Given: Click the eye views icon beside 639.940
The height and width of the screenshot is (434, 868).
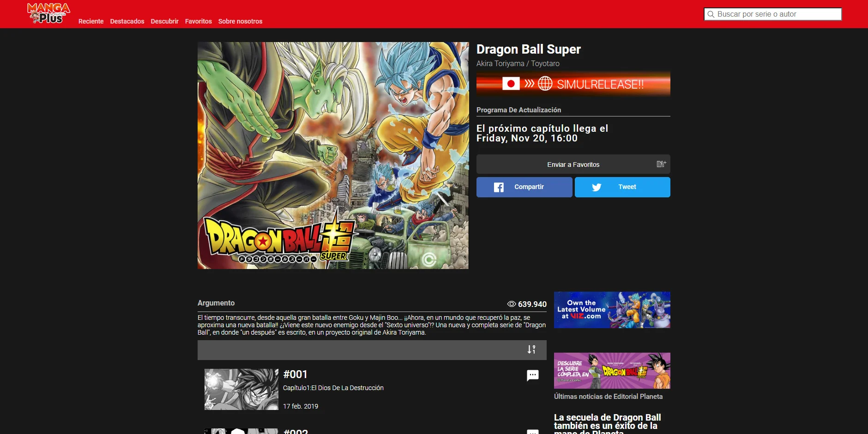Looking at the screenshot, I should pos(512,304).
